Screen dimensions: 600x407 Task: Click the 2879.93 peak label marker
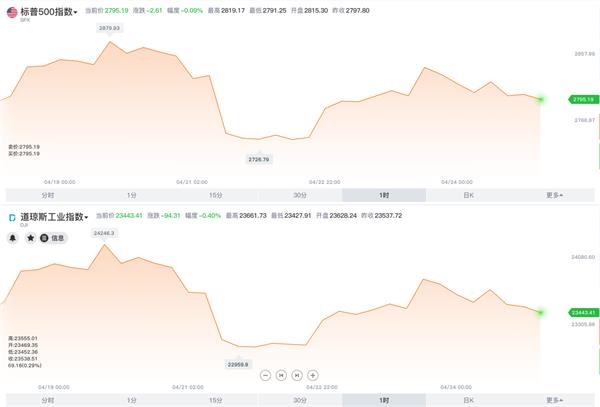(x=109, y=28)
